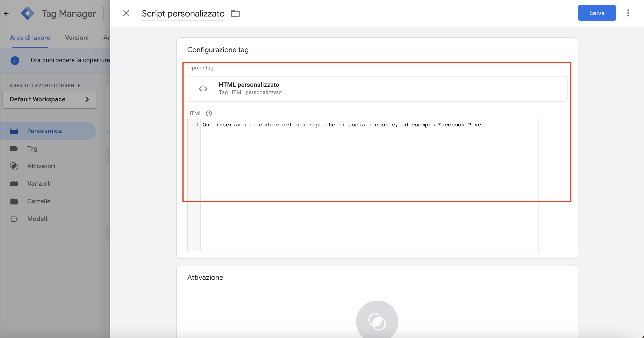The image size is (644, 338).
Task: Click the Configurazione tag heading
Action: pos(218,50)
